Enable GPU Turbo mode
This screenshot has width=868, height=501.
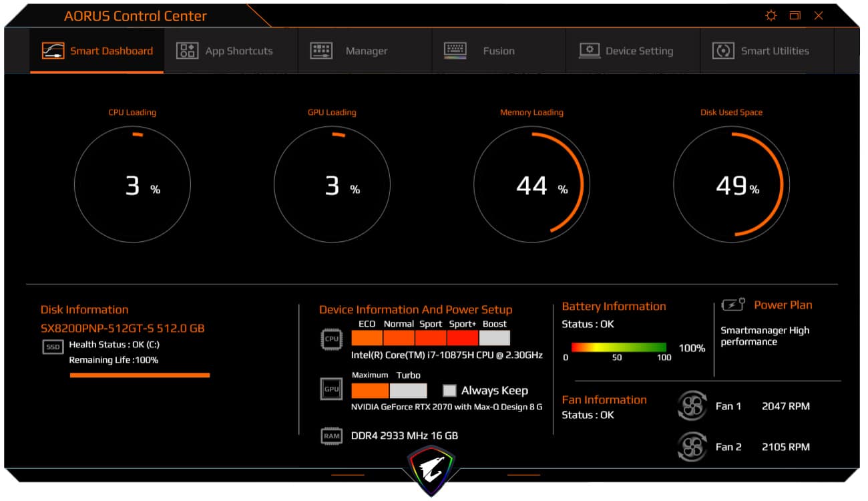pyautogui.click(x=408, y=389)
